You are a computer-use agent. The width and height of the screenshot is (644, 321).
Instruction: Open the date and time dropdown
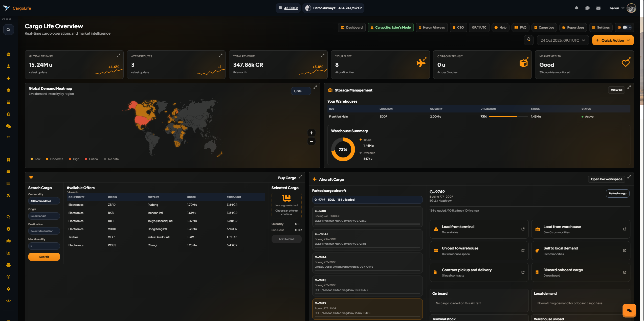(563, 40)
